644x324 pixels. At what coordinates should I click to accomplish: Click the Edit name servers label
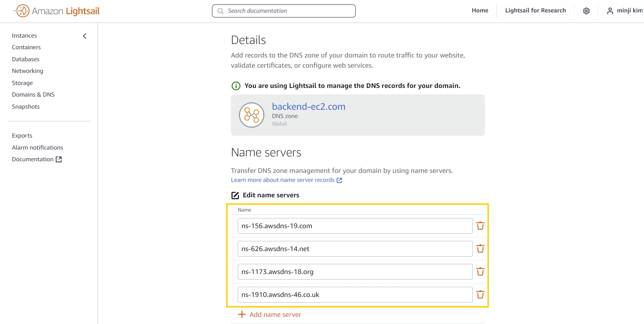pos(271,195)
